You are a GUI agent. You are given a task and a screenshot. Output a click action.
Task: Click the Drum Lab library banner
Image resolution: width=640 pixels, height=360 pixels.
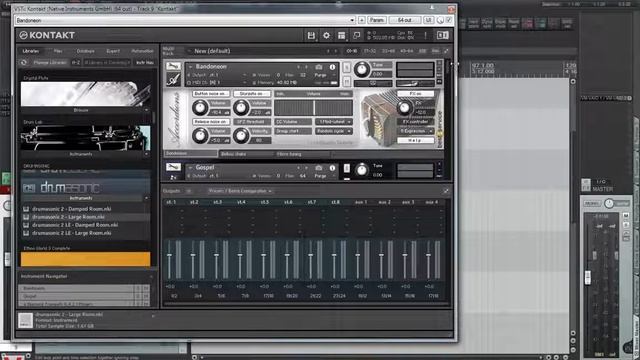(85, 138)
